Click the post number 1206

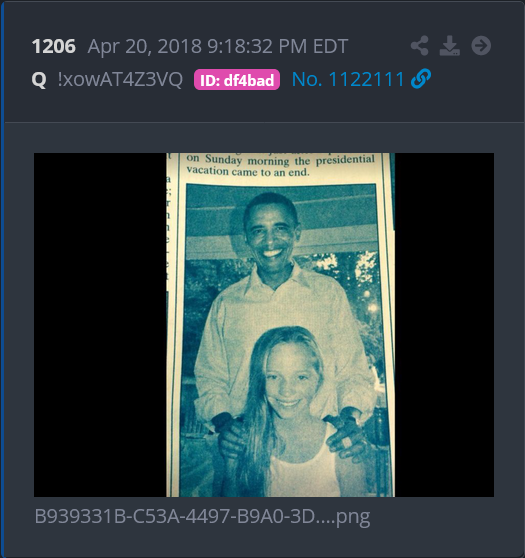pyautogui.click(x=54, y=46)
